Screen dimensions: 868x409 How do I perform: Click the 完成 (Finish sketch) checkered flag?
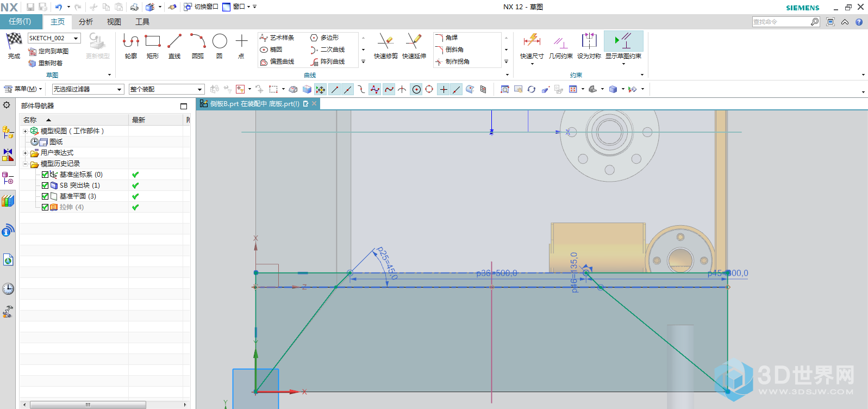pos(14,46)
